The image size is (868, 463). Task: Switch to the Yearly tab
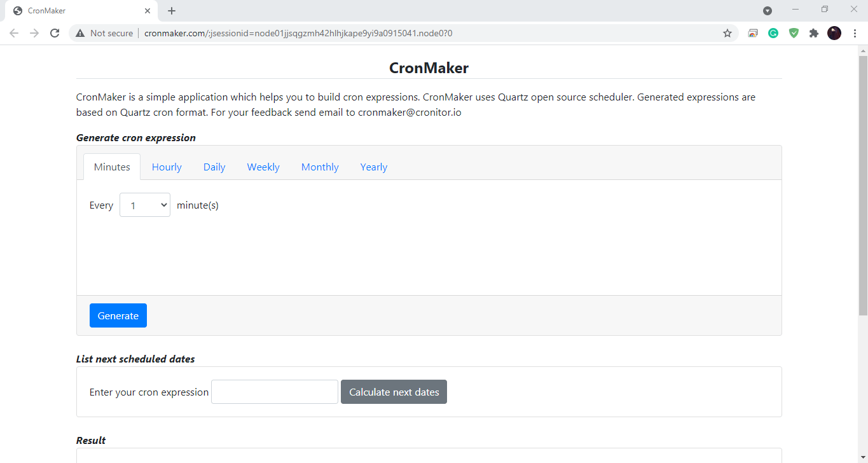(374, 167)
